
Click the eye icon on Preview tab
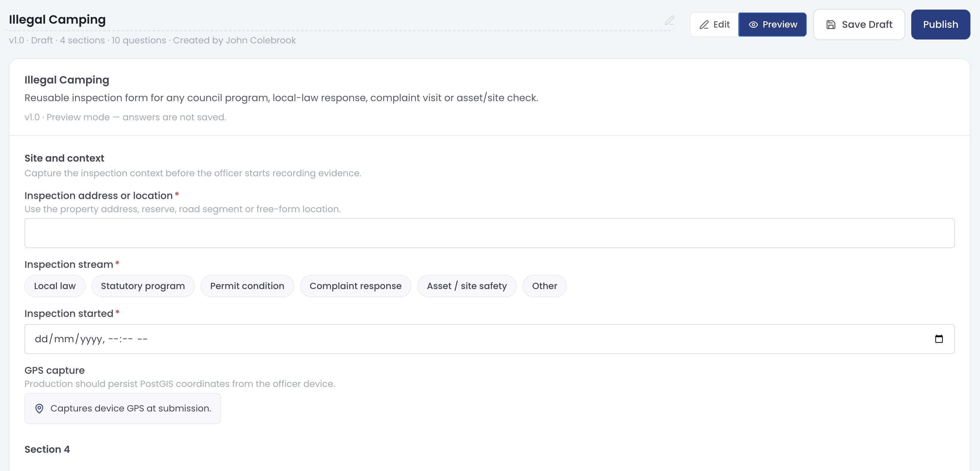[x=753, y=25]
